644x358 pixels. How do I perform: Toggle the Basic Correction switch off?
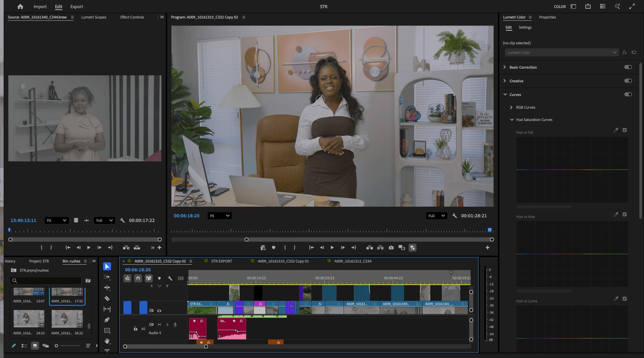(x=628, y=67)
